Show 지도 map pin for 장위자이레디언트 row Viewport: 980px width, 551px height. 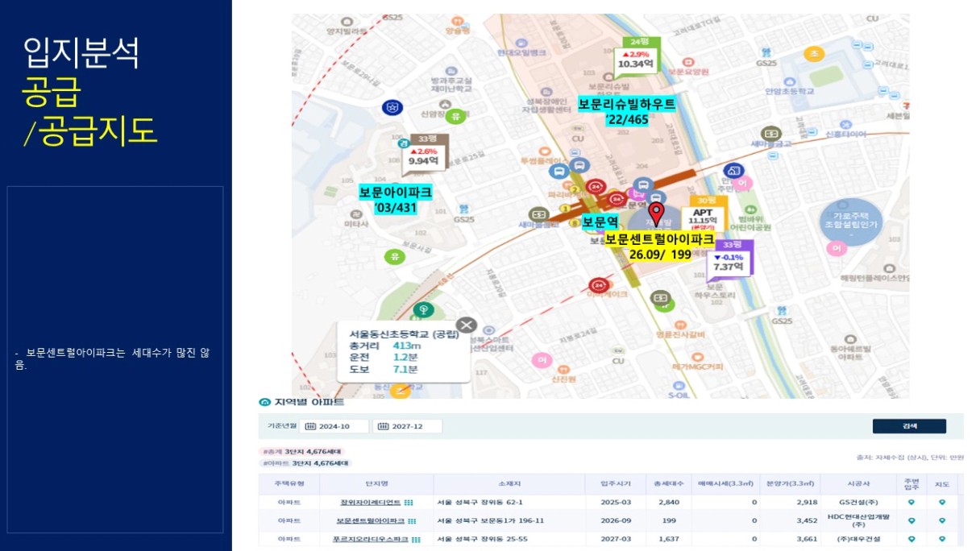pos(942,502)
